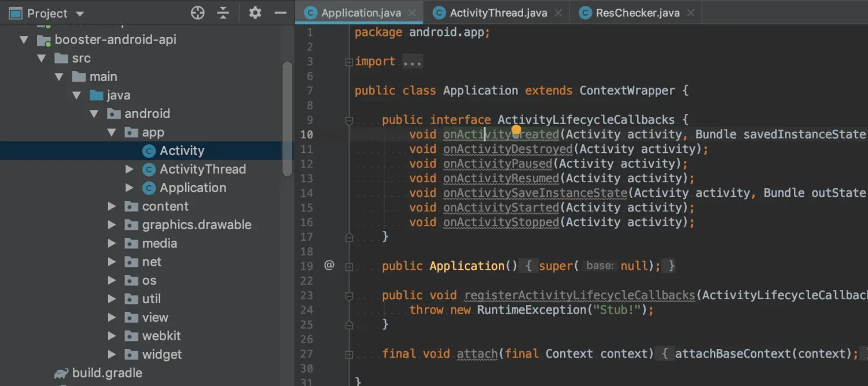
Task: Collapse the main folder
Action: (59, 77)
